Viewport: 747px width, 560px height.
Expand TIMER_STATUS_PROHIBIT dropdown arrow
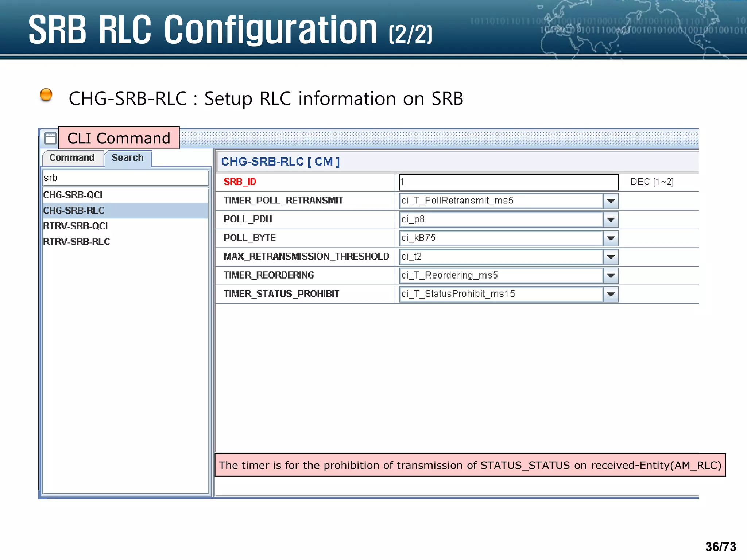(x=611, y=294)
